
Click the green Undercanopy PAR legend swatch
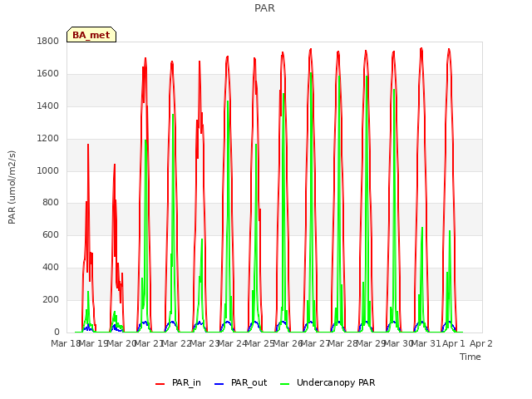point(285,384)
